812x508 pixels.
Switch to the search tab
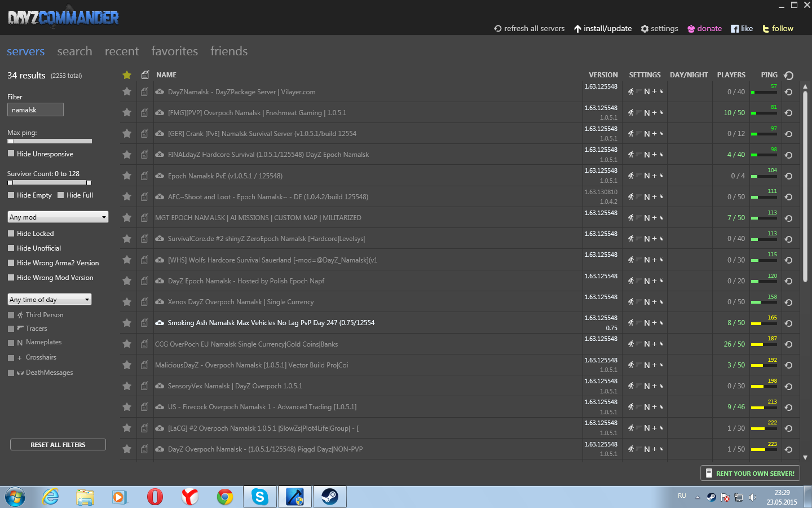[x=74, y=51]
